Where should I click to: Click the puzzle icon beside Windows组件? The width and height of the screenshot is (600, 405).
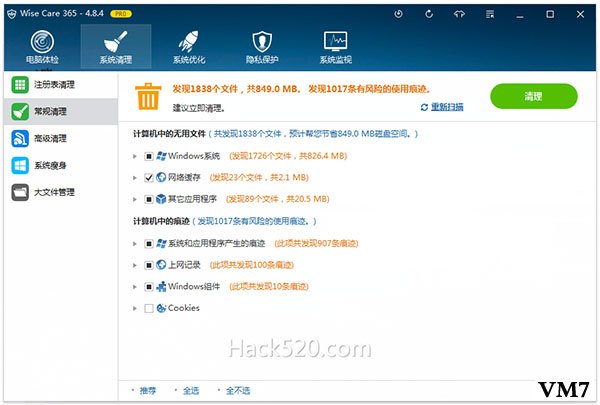pos(161,286)
